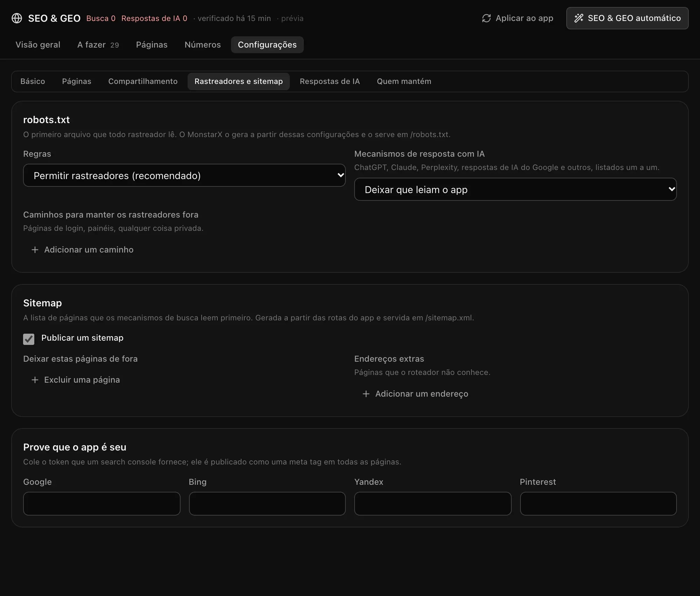Open the Mecanismos de resposta com IA dropdown
Image resolution: width=700 pixels, height=596 pixels.
(x=516, y=189)
